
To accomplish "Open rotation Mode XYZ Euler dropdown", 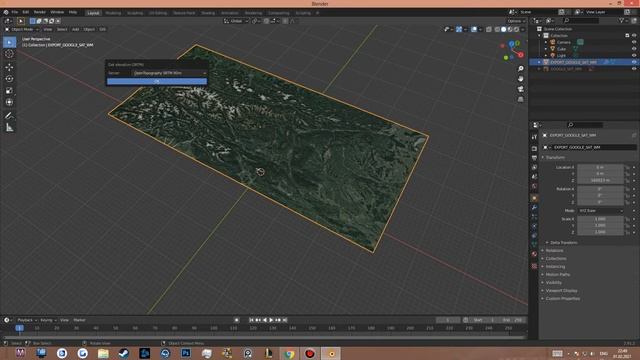I will (601, 211).
